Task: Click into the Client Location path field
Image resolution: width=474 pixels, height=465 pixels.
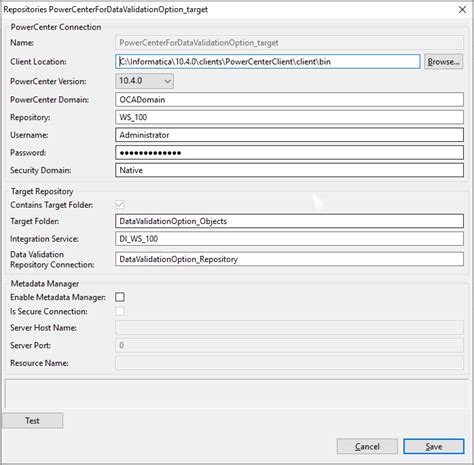Action: pyautogui.click(x=268, y=62)
